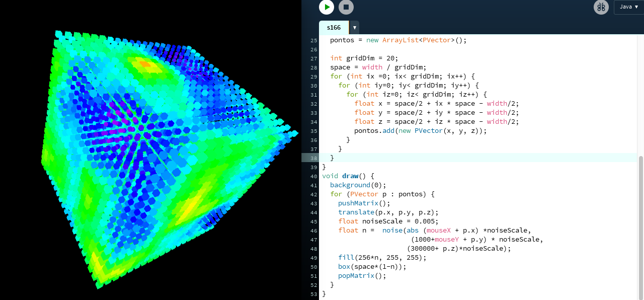The image size is (644, 300).
Task: Click 'float noiseScale = 0.005;' line
Action: [x=388, y=221]
